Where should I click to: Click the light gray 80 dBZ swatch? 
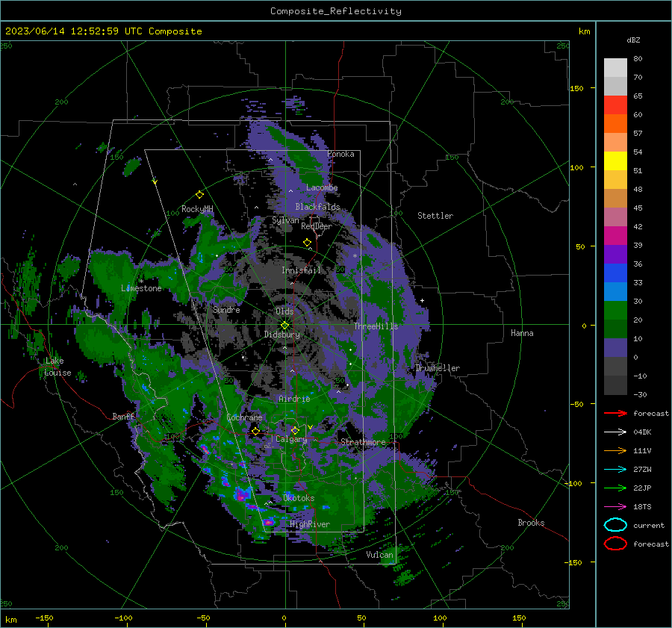coord(615,67)
